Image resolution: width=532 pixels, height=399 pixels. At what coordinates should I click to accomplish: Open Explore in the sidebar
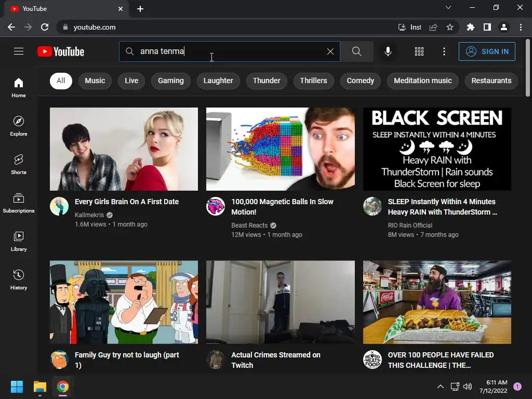pyautogui.click(x=19, y=126)
